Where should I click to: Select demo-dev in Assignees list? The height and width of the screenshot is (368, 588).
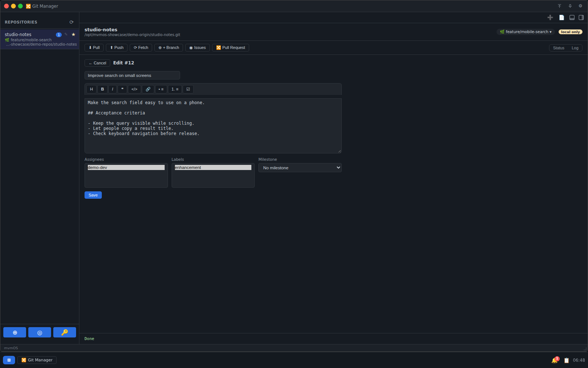click(126, 167)
